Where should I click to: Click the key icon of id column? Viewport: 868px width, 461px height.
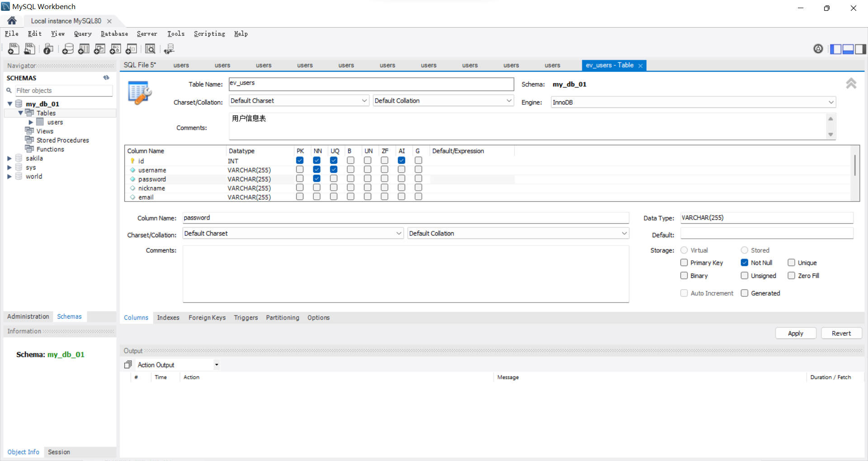[x=132, y=161]
